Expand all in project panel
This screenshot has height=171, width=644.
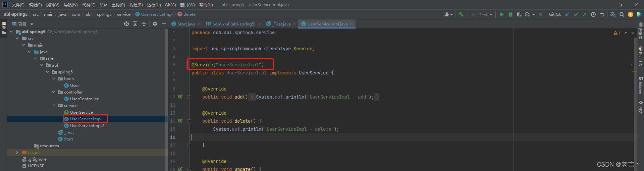(x=135, y=24)
